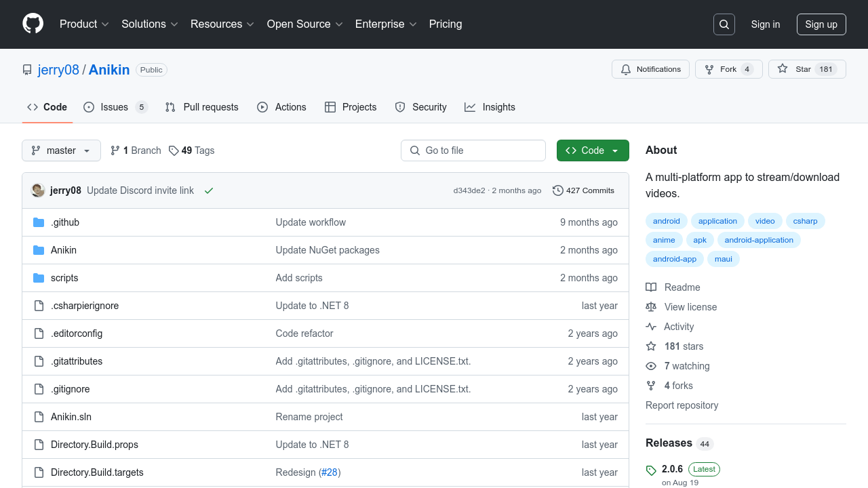Open the Report repository link

pyautogui.click(x=682, y=405)
